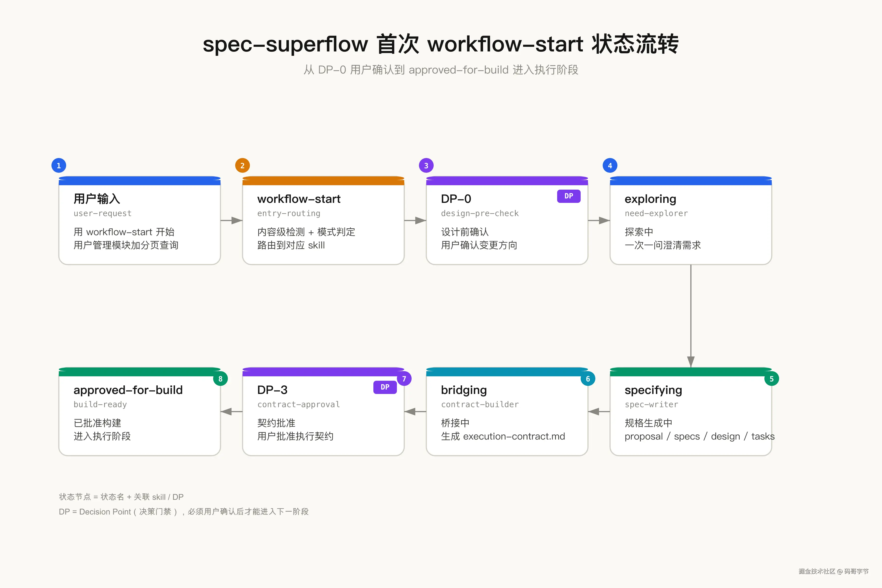Click the line '探索中'
882x588 pixels.
tap(639, 232)
